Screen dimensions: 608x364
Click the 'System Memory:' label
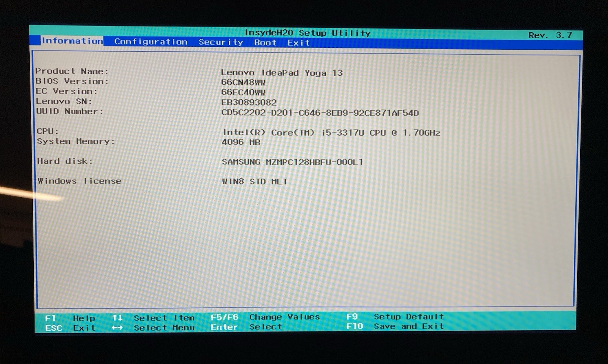click(x=76, y=141)
